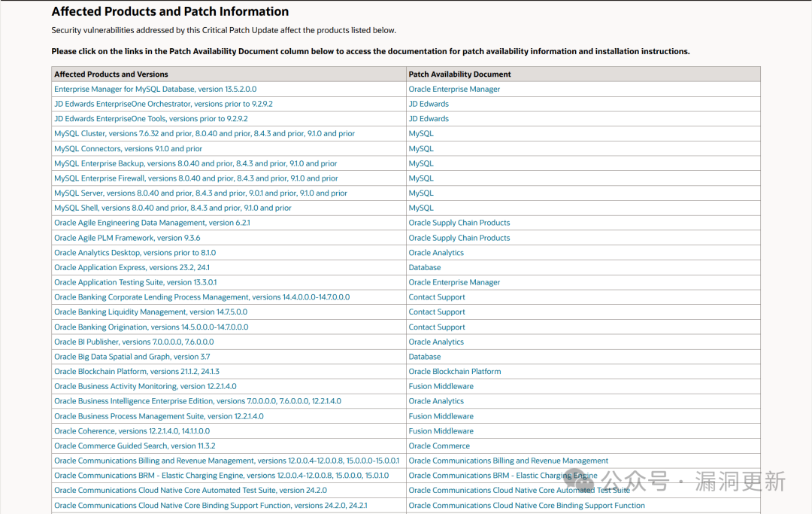Open Communications Billing and Revenue Management patch document

click(508, 461)
